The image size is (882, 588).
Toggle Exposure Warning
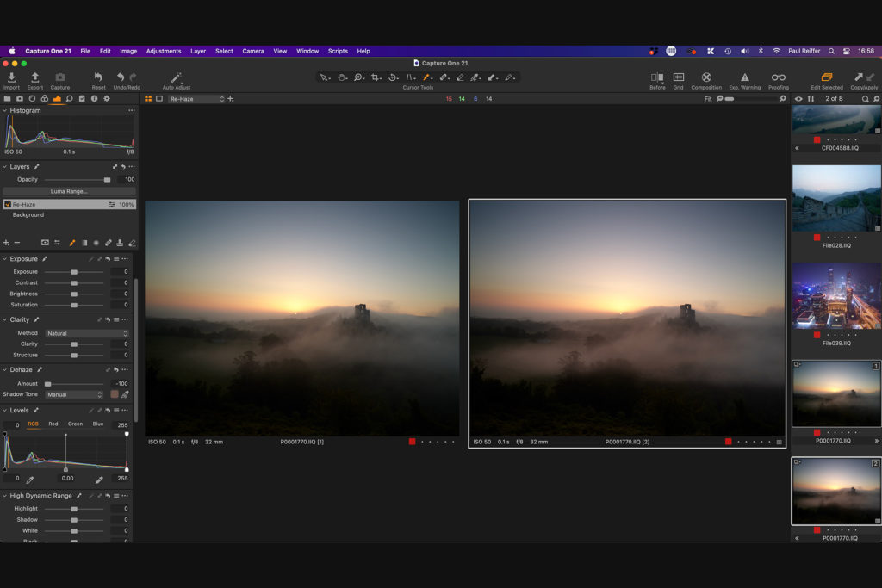pyautogui.click(x=745, y=77)
